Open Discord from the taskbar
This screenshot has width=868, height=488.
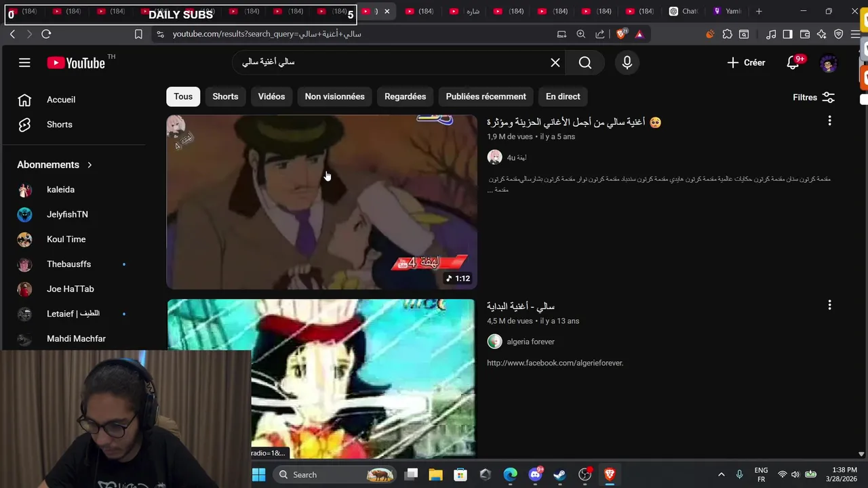(535, 474)
